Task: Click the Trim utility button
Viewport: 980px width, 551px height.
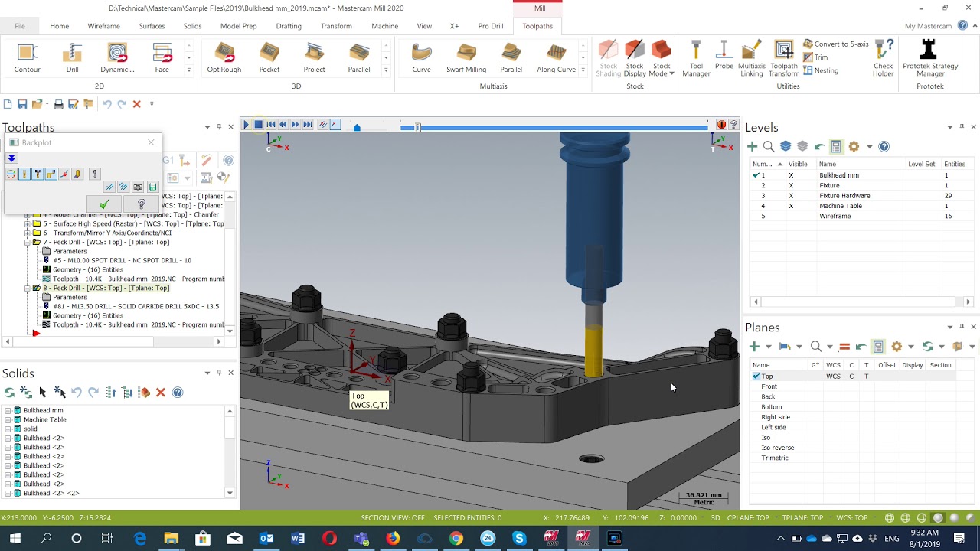Action: (x=815, y=57)
